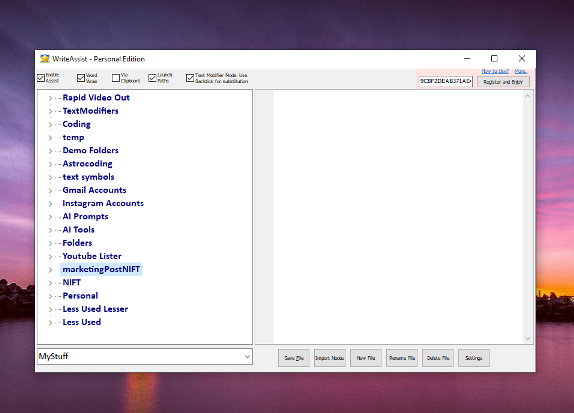Select the text symbols tree item

[x=88, y=176]
